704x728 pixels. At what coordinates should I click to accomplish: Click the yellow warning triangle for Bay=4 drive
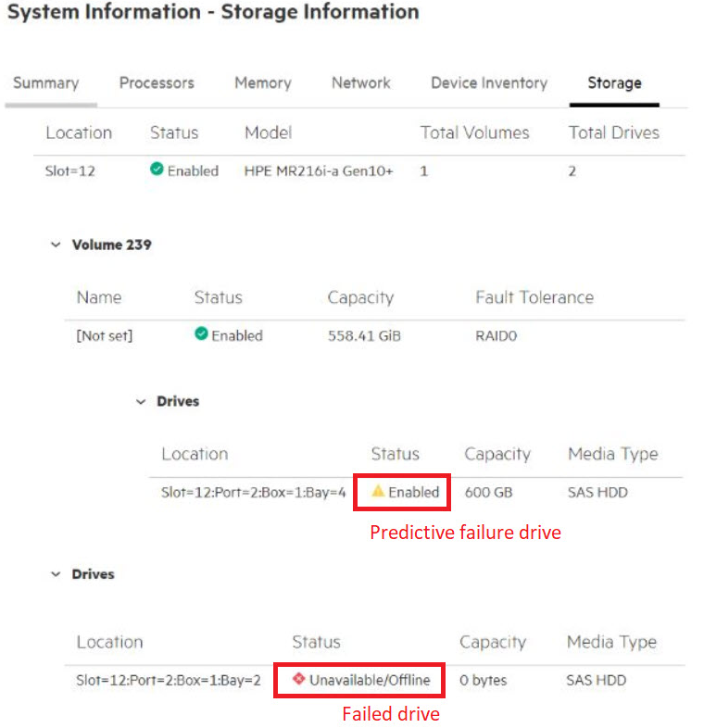[378, 492]
